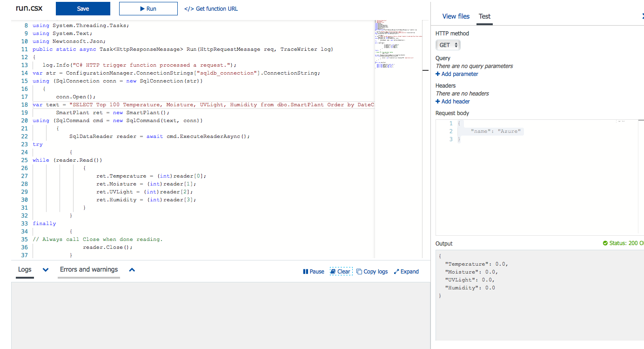Pause the log streaming
The width and height of the screenshot is (644, 349).
pyautogui.click(x=313, y=272)
